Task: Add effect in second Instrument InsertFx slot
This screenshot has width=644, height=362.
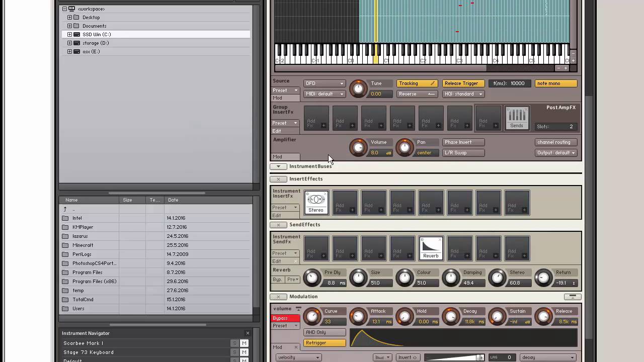Action: tap(345, 203)
